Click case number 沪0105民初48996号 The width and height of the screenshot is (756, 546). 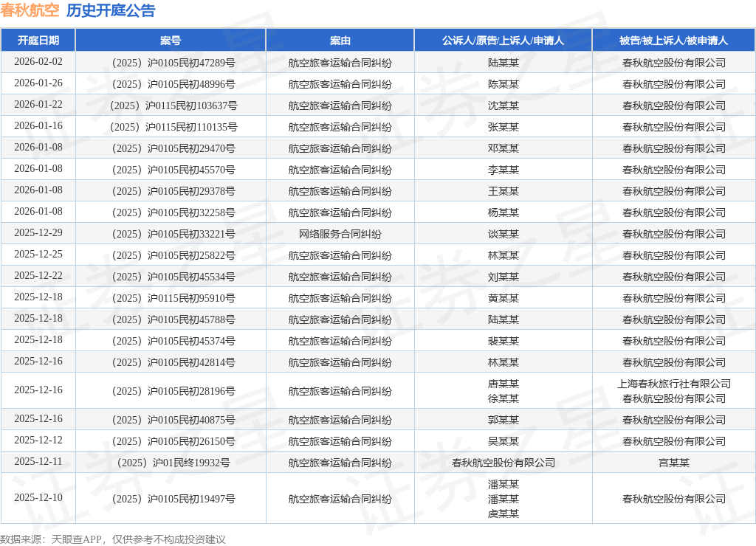point(191,84)
